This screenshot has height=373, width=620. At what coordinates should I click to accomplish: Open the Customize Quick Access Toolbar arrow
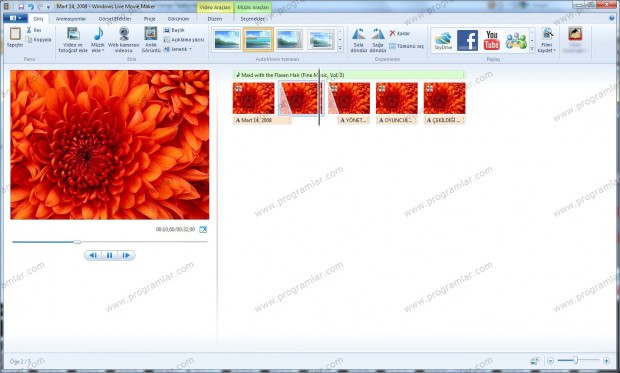[48, 7]
